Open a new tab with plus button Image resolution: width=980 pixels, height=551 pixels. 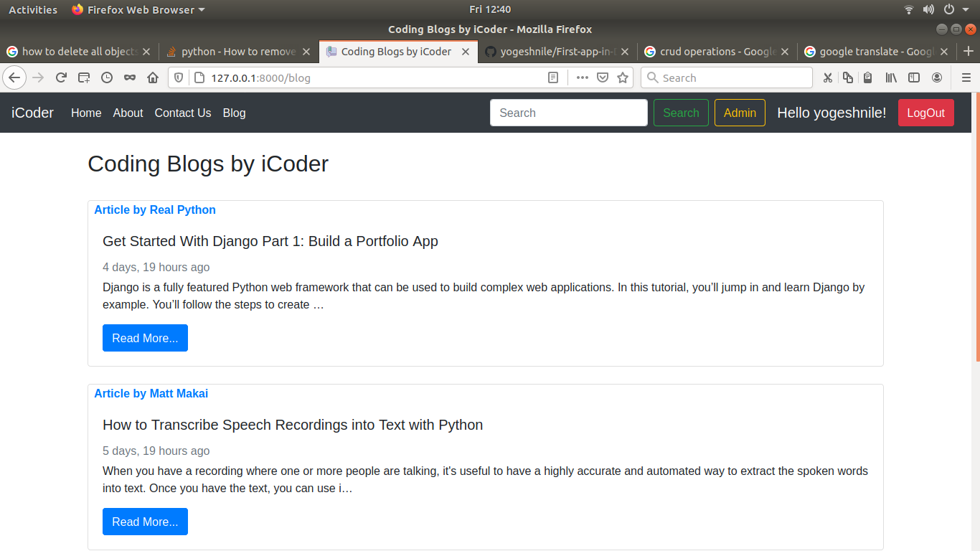point(969,51)
